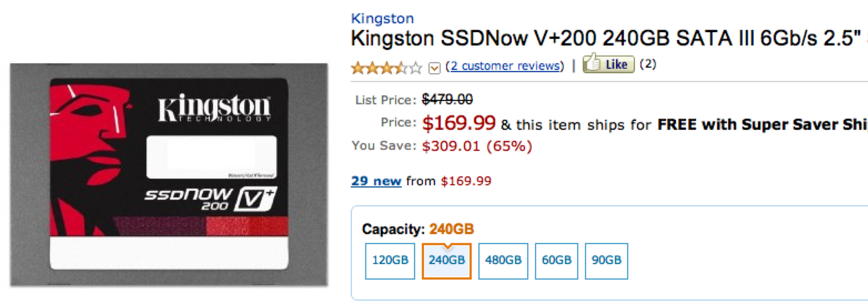Click the Kingston logo on product photo
This screenshot has height=304, width=868.
coord(214,109)
